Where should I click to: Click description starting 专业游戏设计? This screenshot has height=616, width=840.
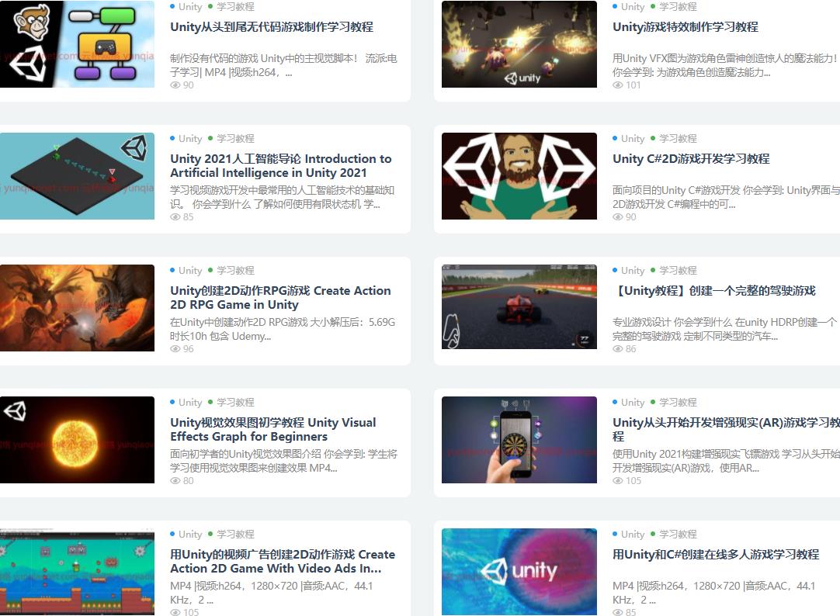tap(725, 329)
